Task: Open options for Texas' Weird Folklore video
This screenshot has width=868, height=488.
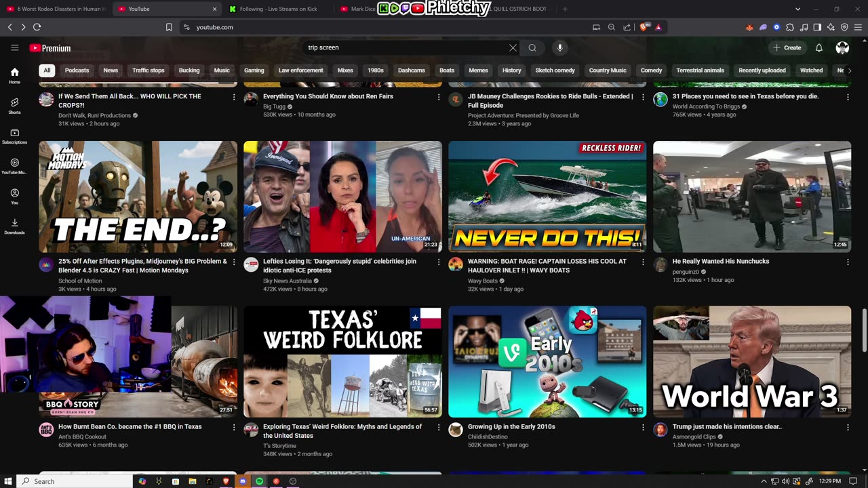Action: pyautogui.click(x=438, y=427)
